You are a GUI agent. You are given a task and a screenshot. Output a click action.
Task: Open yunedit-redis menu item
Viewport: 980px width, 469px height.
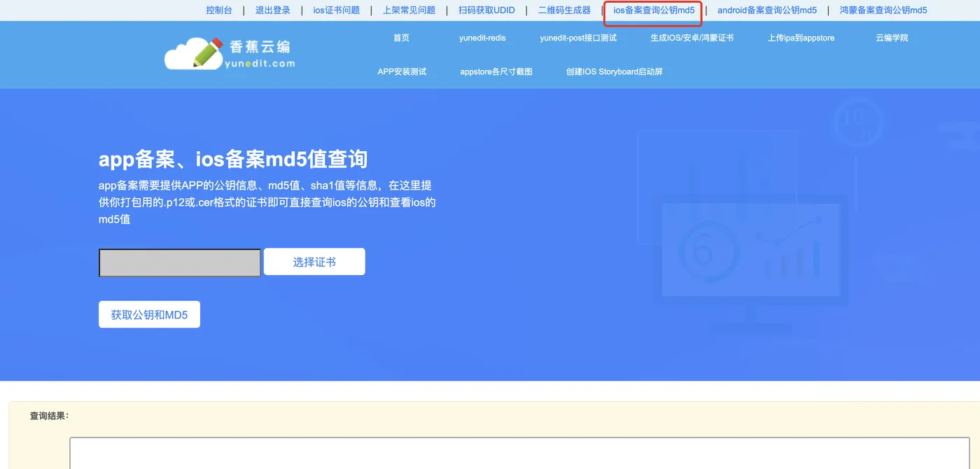(482, 38)
